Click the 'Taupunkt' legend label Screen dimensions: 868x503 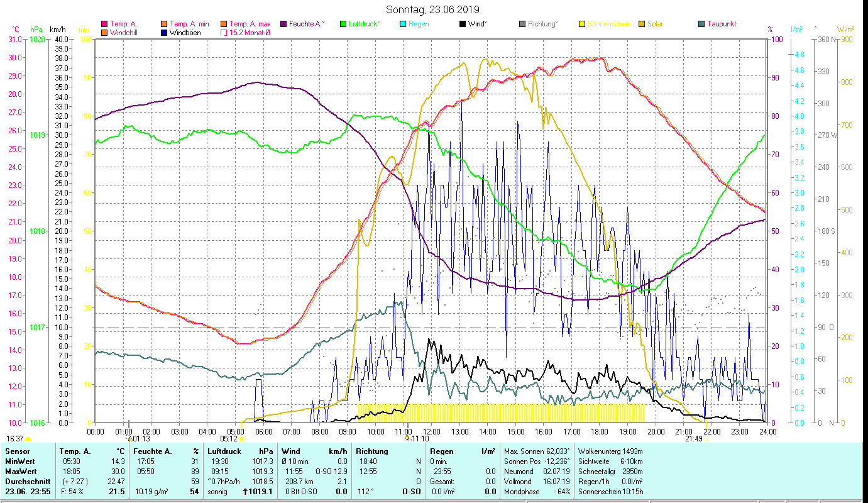coord(722,25)
